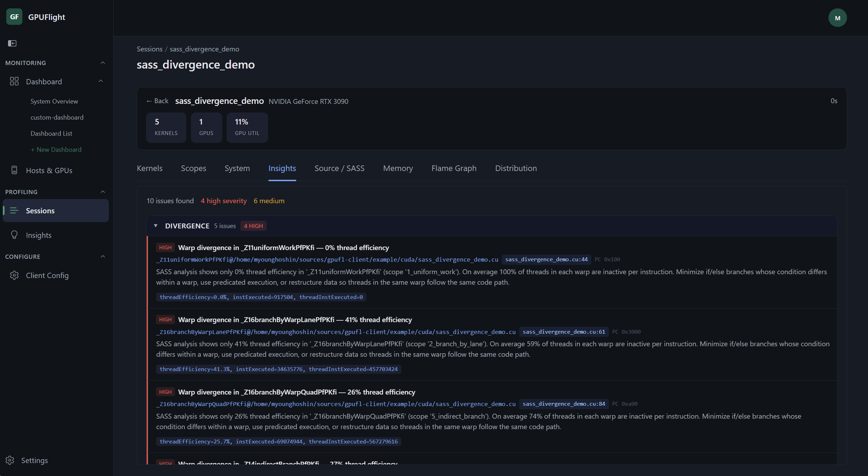Screen dimensions: 868x476
Task: Click the _Z16branchByWarpQuadPfPKfi kernel path link
Action: point(336,404)
